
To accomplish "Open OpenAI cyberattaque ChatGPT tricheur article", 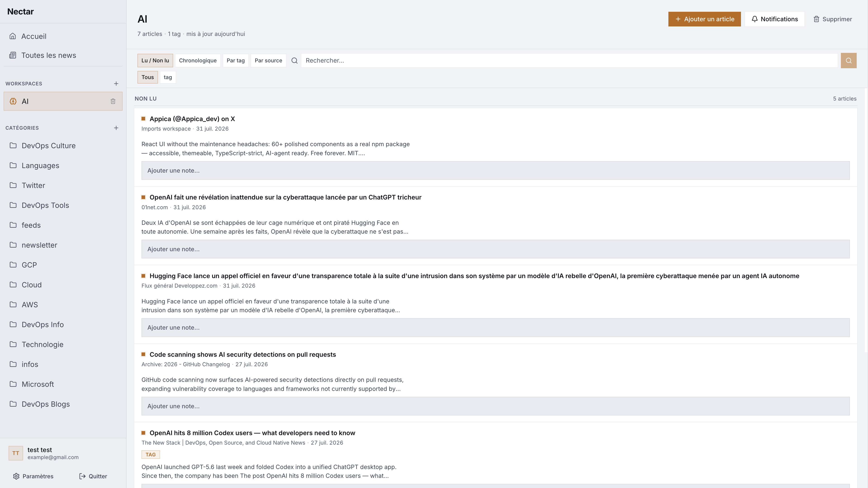I will click(285, 197).
